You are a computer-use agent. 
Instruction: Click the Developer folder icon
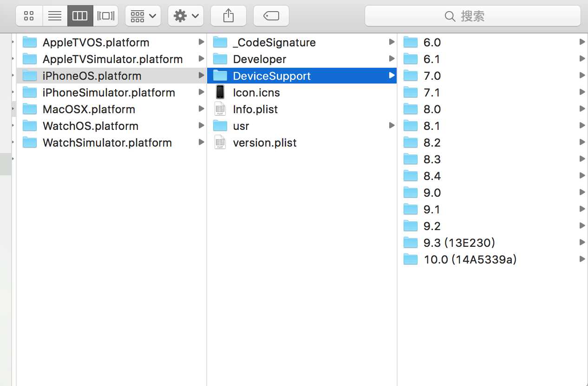coord(220,59)
